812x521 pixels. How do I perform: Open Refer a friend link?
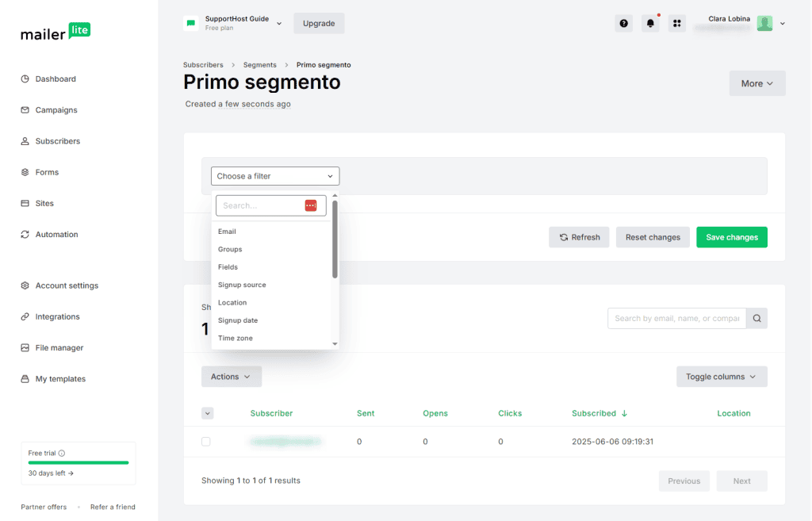(113, 507)
